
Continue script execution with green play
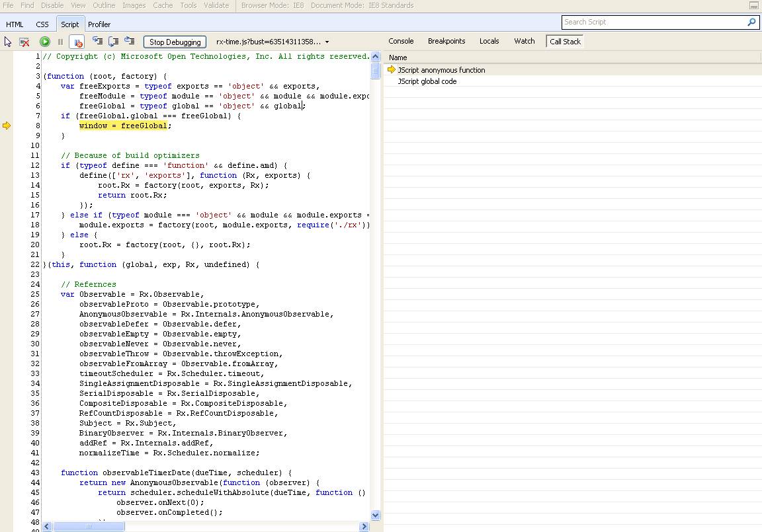[x=45, y=42]
